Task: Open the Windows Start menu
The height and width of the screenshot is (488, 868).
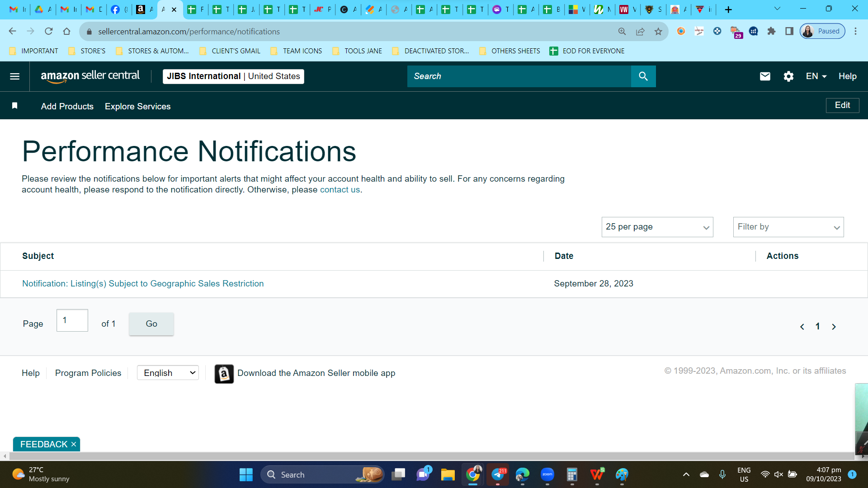Action: click(x=246, y=474)
